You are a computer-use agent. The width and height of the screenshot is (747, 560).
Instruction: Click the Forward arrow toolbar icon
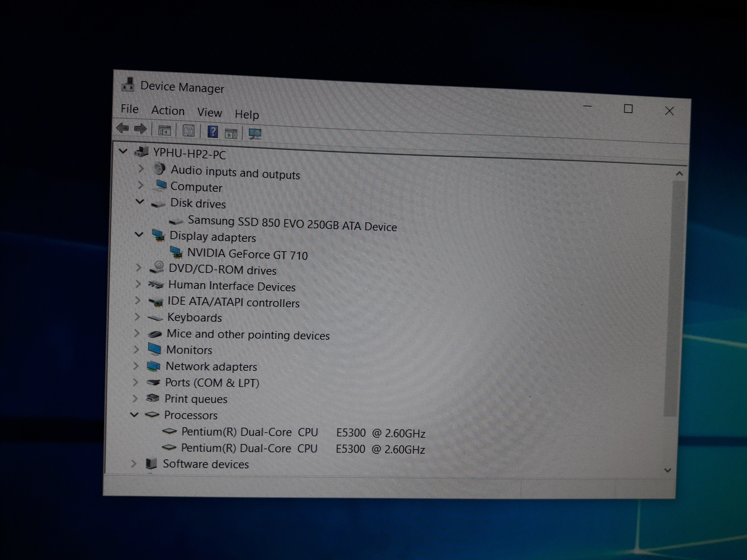click(x=140, y=129)
